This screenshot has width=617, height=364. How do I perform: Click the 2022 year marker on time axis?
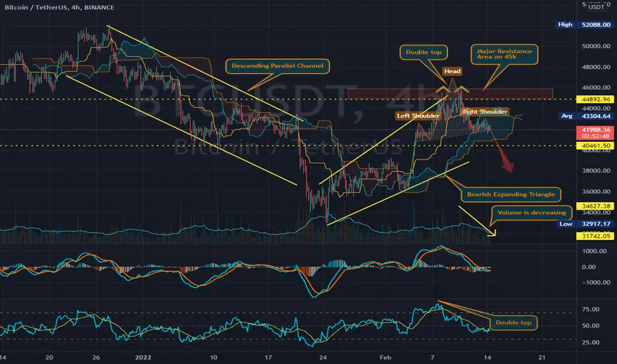point(143,357)
